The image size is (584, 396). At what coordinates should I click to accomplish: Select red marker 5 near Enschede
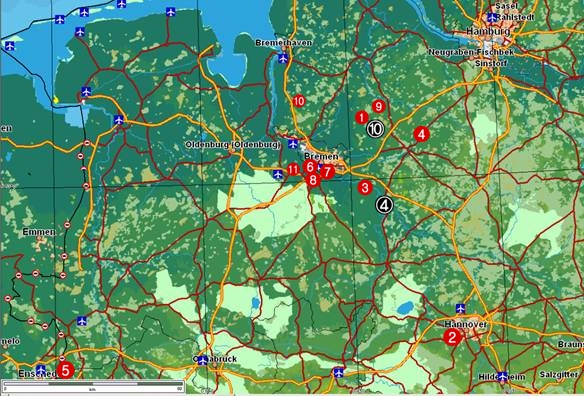coord(65,371)
